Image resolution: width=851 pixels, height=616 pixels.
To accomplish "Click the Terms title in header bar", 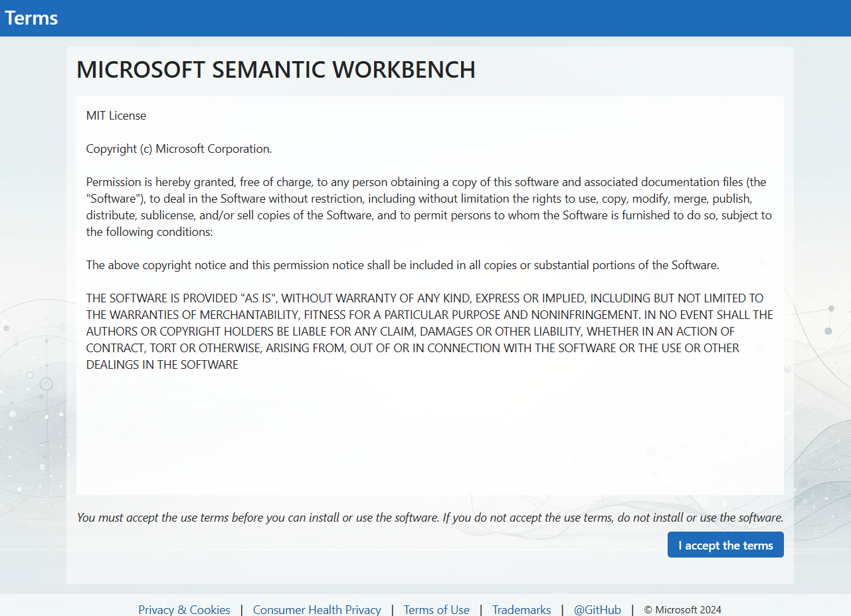I will pyautogui.click(x=31, y=18).
